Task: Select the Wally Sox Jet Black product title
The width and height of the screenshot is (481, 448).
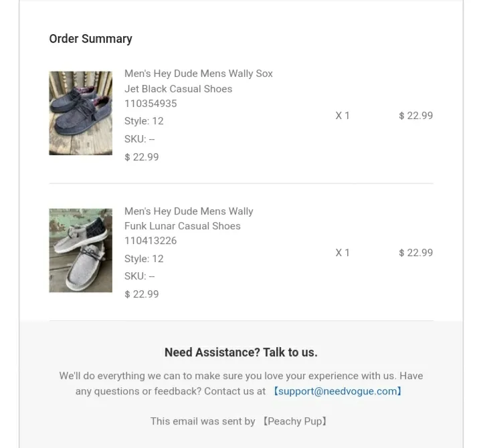Action: tap(199, 82)
